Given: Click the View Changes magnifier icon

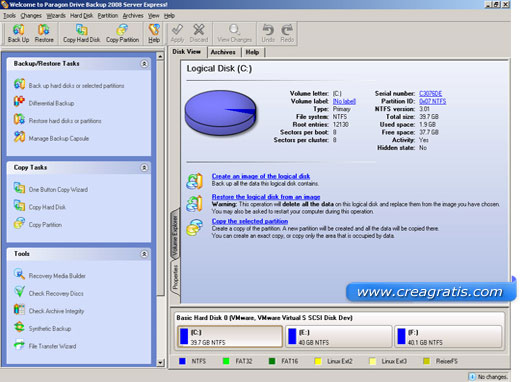Looking at the screenshot, I should 234,30.
